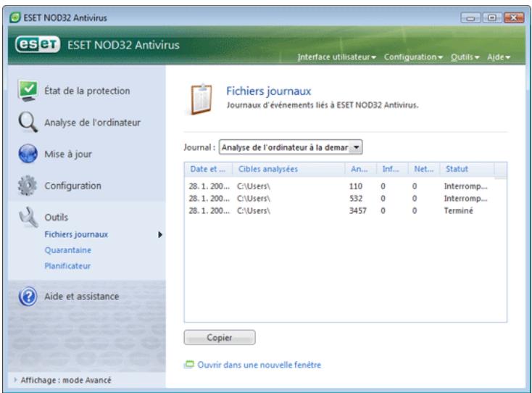Open Planificateur under Outils

point(67,265)
